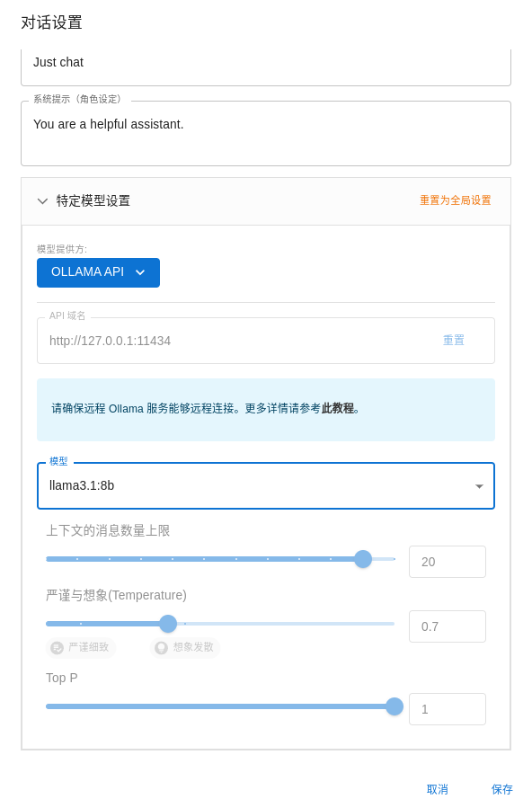This screenshot has width=532, height=808.
Task: Click the Top P slider handle
Action: (395, 706)
